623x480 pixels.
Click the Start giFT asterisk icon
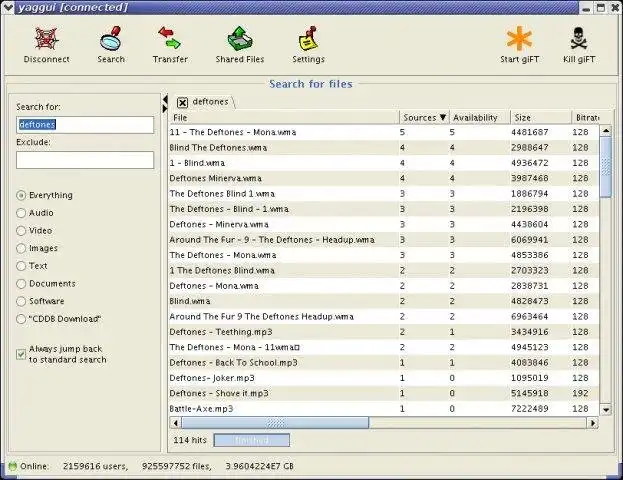point(519,38)
